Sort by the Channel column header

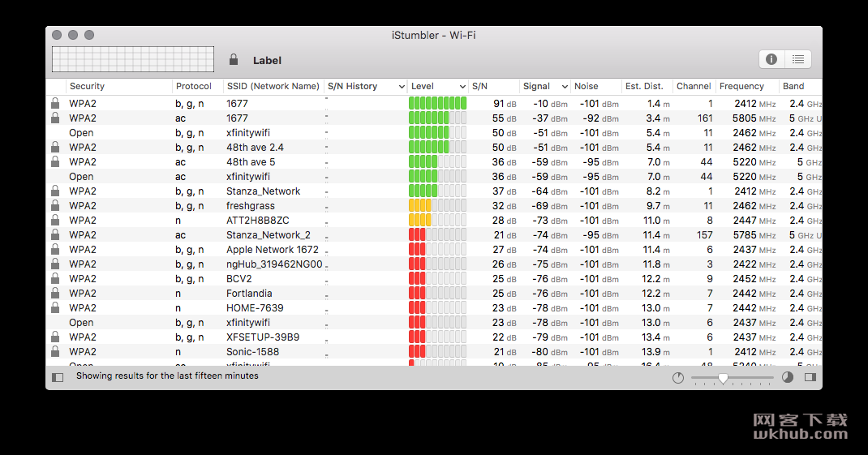[694, 86]
